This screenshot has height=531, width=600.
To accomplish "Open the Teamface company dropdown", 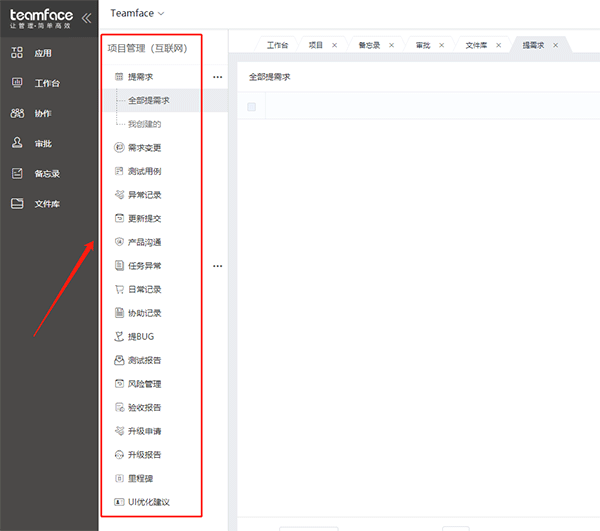I will point(137,13).
